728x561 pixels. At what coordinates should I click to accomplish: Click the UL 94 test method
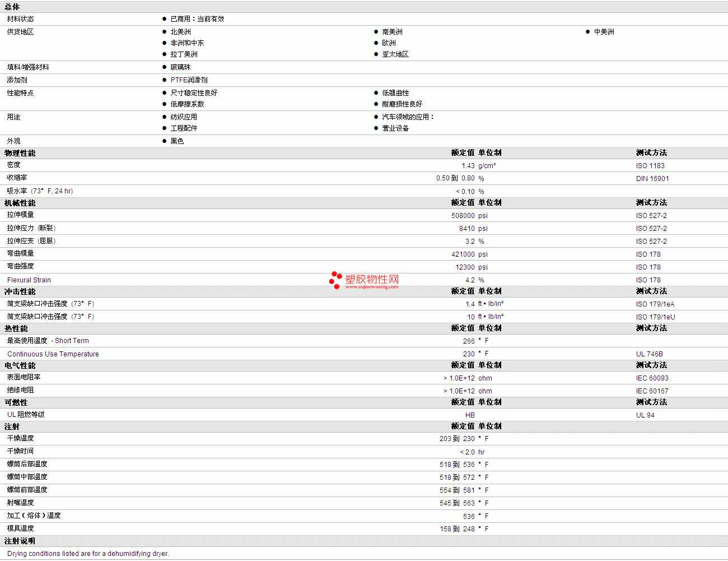pyautogui.click(x=645, y=415)
